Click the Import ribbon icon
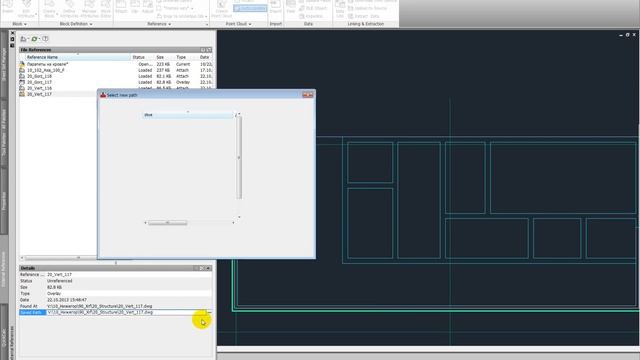This screenshot has height=360, width=640. [x=276, y=7]
